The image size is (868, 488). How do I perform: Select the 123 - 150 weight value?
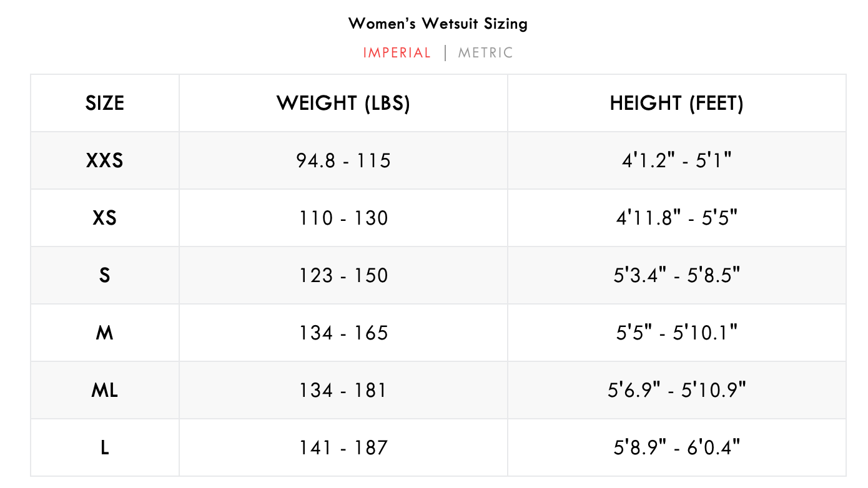pos(343,275)
